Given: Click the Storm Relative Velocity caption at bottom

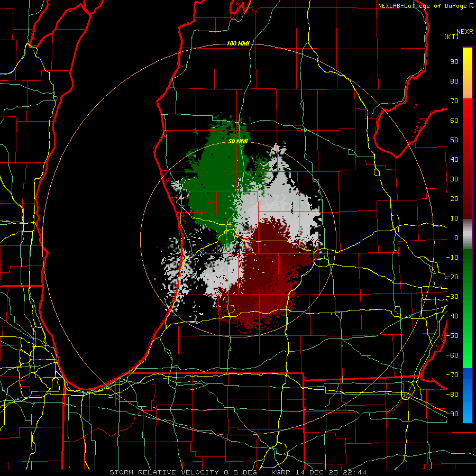Looking at the screenshot, I should tap(237, 472).
